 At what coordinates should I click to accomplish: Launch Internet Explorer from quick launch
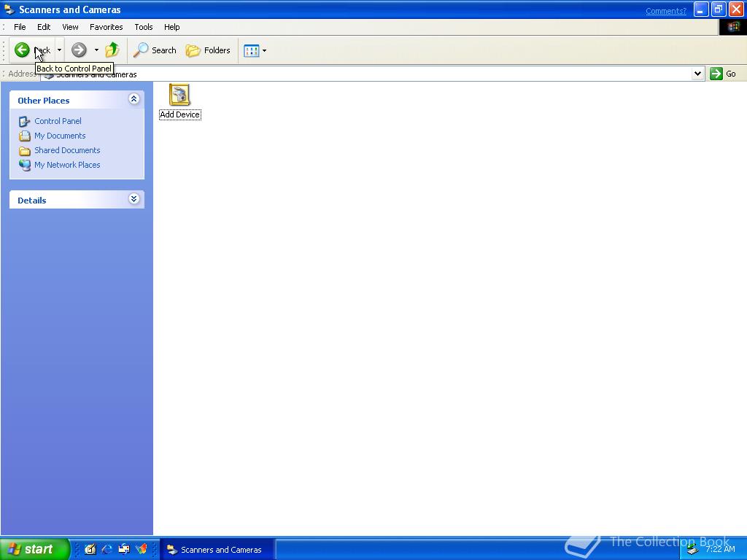point(107,549)
